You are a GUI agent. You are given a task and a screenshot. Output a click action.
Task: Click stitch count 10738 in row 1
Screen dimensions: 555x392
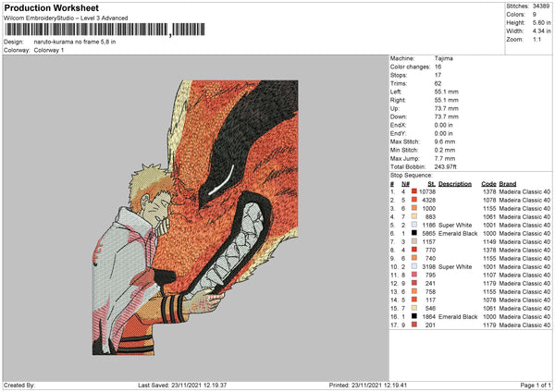tap(427, 191)
